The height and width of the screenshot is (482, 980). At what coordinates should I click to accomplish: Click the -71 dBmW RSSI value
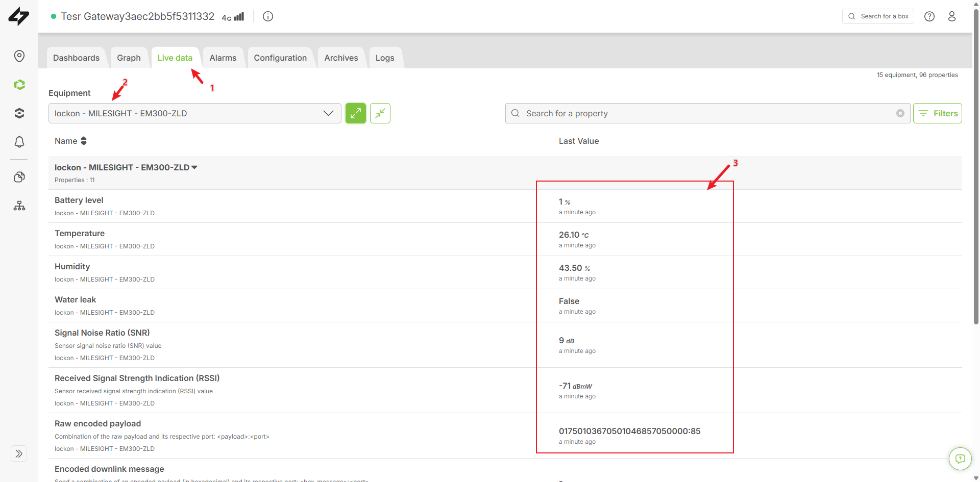tap(575, 386)
